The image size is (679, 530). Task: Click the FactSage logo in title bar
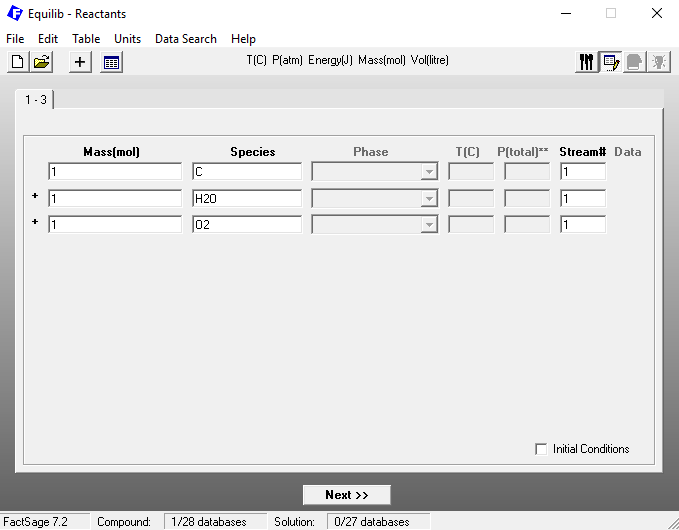(x=15, y=13)
